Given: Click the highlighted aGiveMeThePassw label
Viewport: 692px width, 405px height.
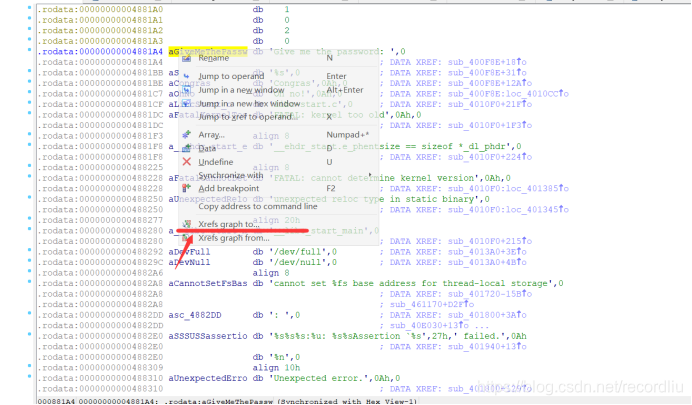Looking at the screenshot, I should tap(208, 52).
